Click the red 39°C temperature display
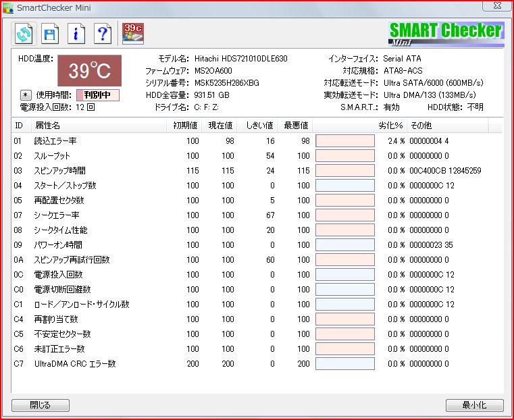Viewport: 514px width, 420px height. coord(88,70)
